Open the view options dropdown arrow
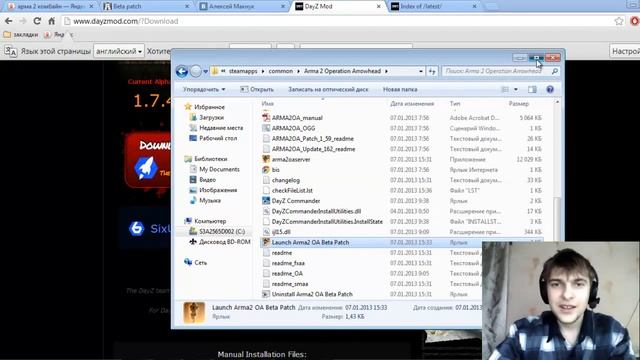 (516, 89)
